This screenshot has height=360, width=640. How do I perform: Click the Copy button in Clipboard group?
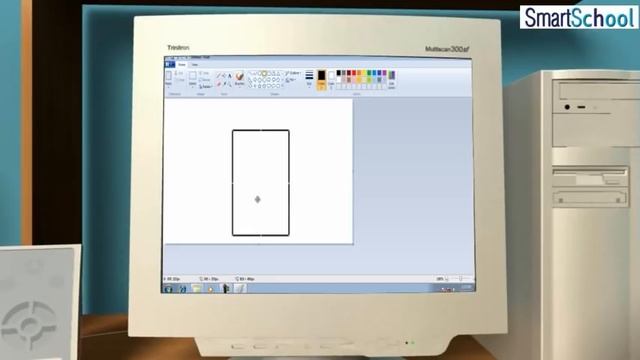tap(180, 80)
